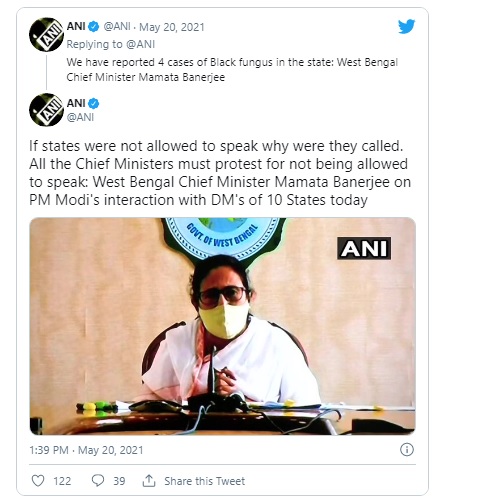Screen dimensions: 487x501
Task: Click the share upload arrow icon
Action: pyautogui.click(x=149, y=481)
